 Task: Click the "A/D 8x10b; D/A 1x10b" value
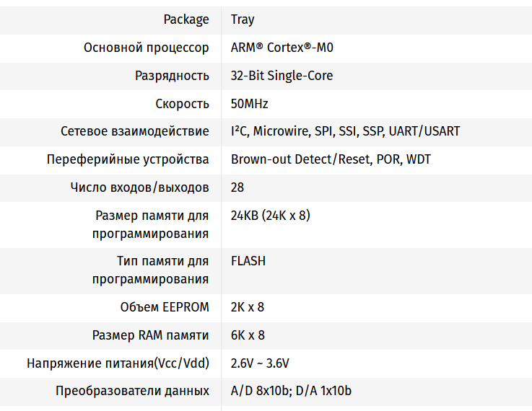click(291, 392)
